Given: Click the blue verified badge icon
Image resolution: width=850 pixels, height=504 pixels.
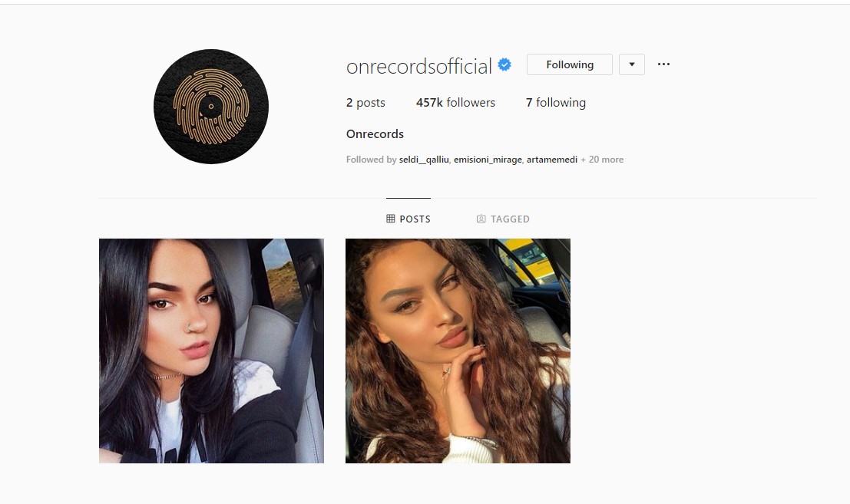Looking at the screenshot, I should [504, 65].
